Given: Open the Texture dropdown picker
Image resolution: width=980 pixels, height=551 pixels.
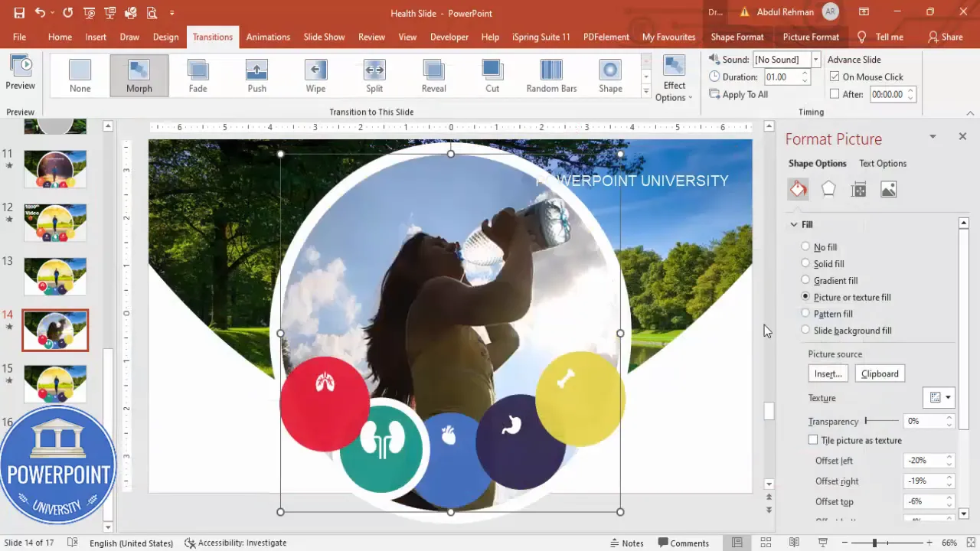Looking at the screenshot, I should click(x=939, y=397).
